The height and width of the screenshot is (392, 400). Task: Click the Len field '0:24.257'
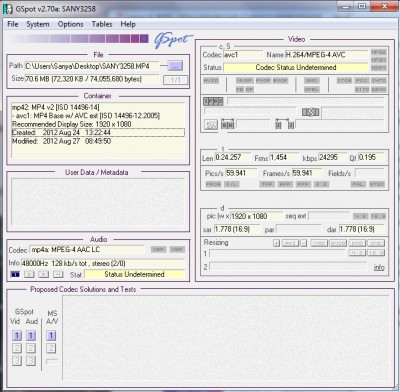233,157
